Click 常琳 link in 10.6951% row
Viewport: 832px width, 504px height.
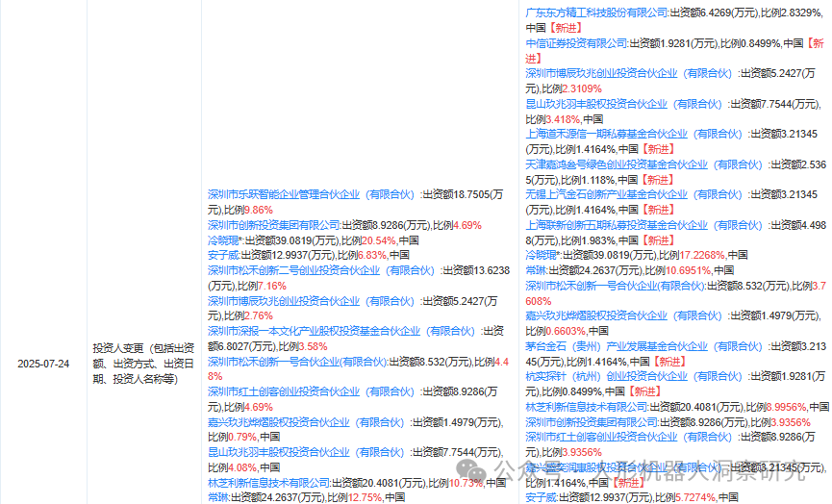tap(536, 270)
